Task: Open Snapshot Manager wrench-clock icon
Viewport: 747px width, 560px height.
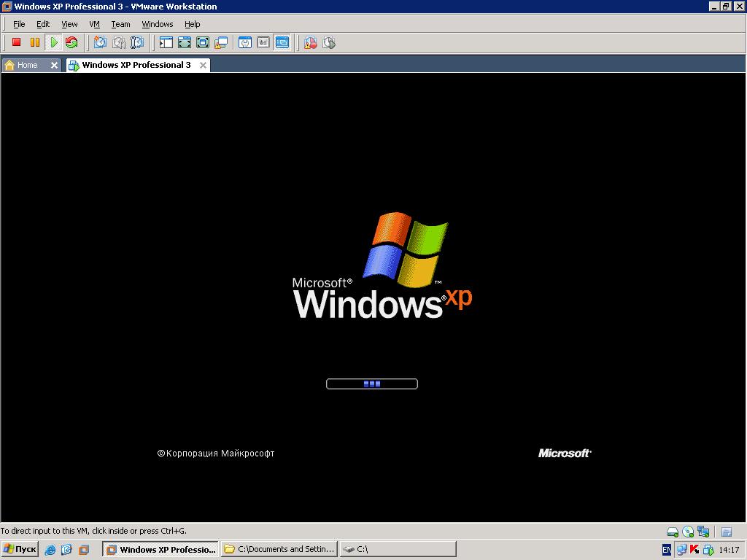Action: point(136,42)
